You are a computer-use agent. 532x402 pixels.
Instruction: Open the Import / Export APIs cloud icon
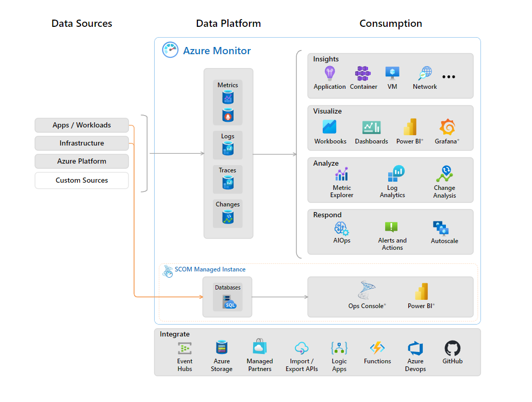301,348
